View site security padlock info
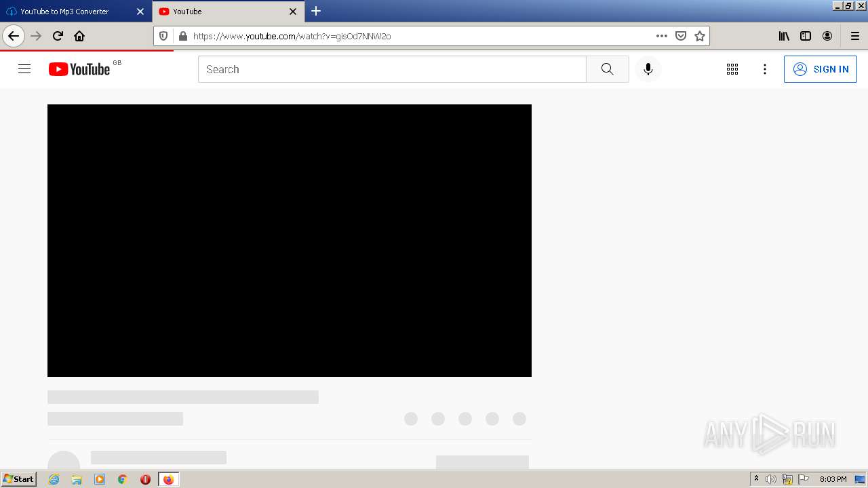 (182, 36)
